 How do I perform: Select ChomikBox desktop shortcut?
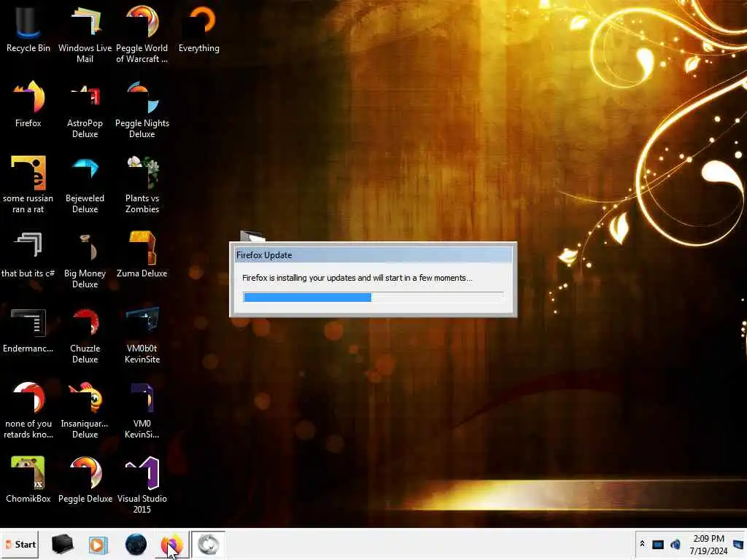pyautogui.click(x=28, y=480)
